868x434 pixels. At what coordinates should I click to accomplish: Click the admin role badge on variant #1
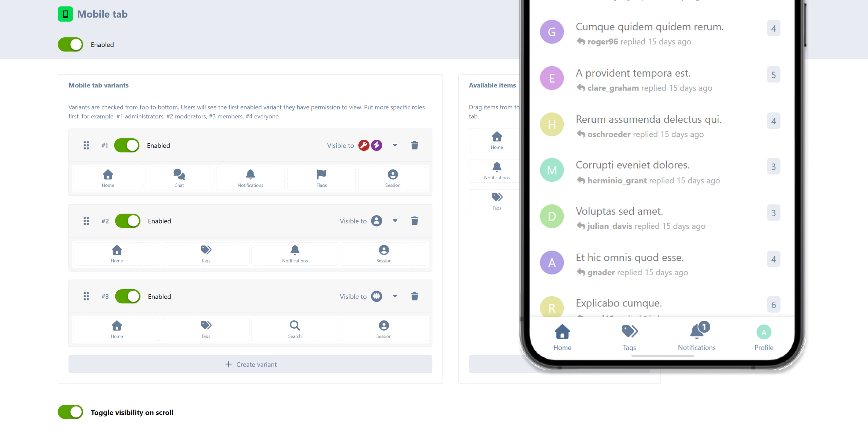coord(364,145)
